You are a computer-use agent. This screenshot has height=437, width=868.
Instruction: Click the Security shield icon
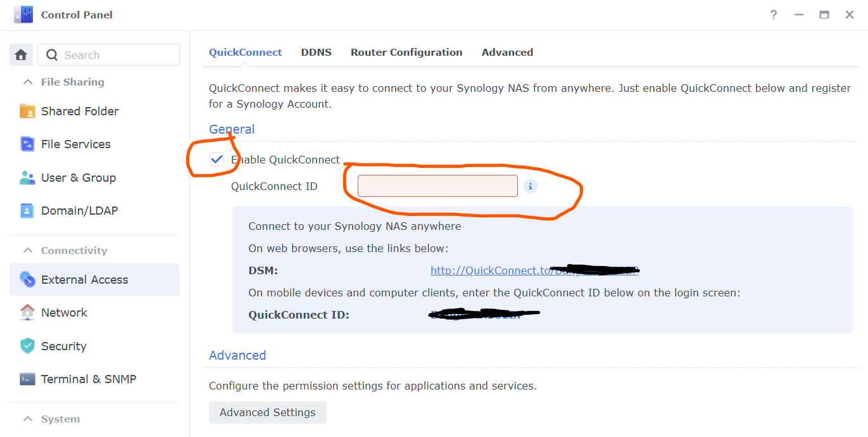pyautogui.click(x=27, y=346)
